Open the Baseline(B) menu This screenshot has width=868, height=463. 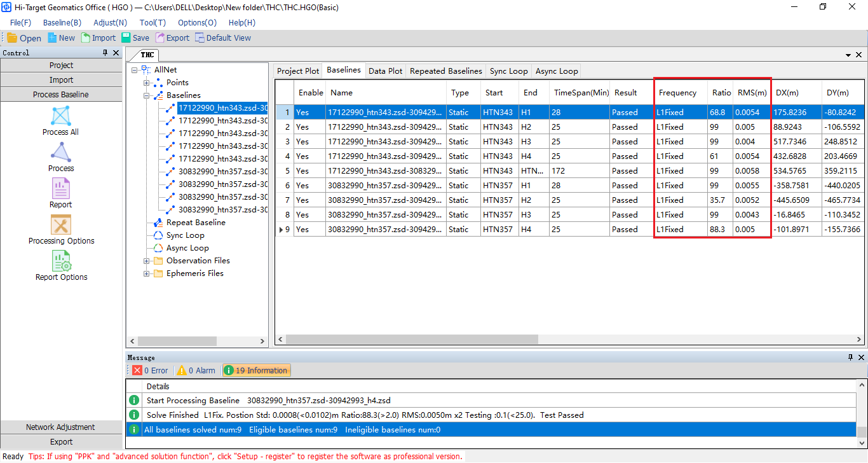(62, 22)
